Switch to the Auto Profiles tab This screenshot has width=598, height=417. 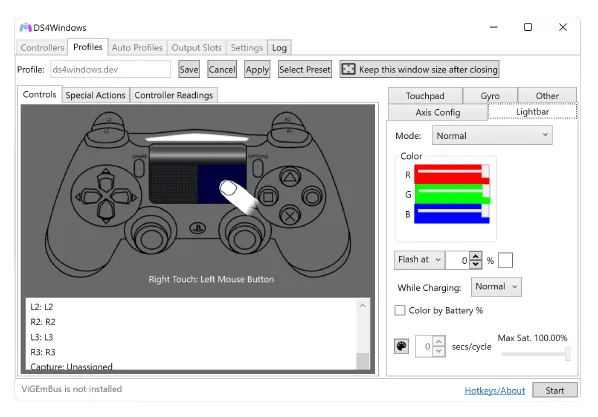(x=137, y=48)
